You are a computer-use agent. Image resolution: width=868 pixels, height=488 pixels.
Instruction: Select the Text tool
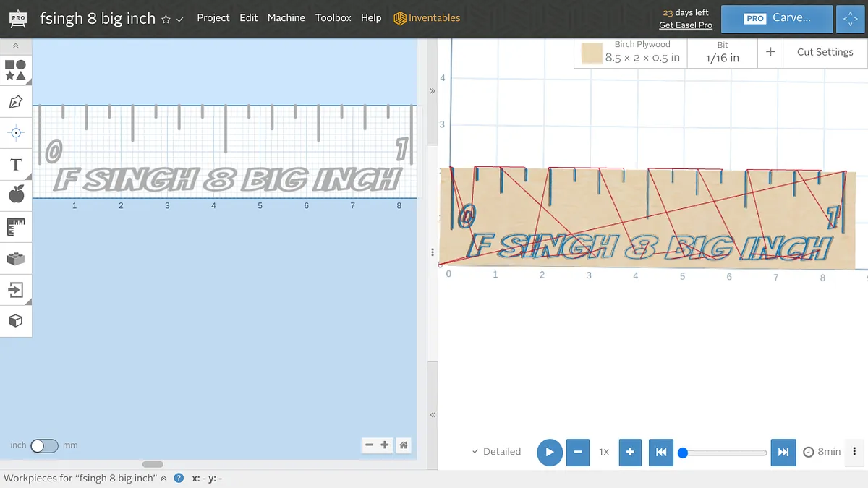(16, 165)
